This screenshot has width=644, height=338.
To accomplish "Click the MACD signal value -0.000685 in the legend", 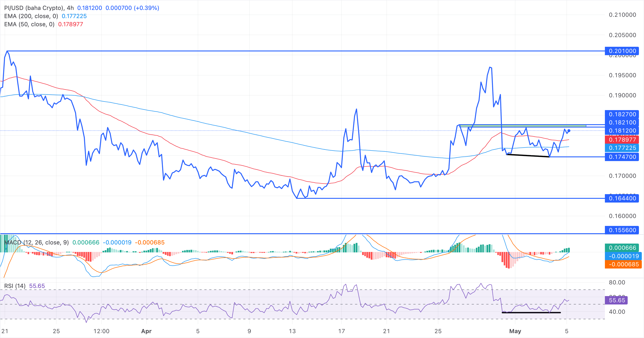I will click(x=150, y=243).
